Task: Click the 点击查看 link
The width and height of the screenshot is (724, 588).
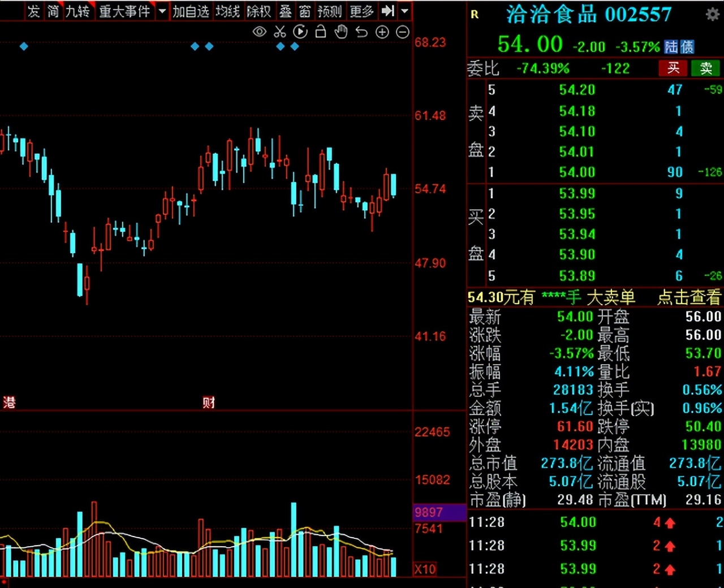Action: pos(689,297)
